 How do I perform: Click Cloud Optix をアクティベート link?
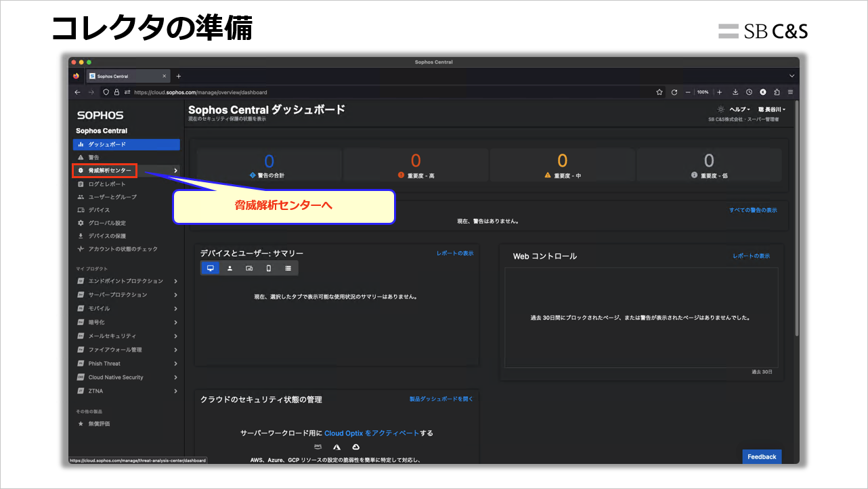point(371,433)
